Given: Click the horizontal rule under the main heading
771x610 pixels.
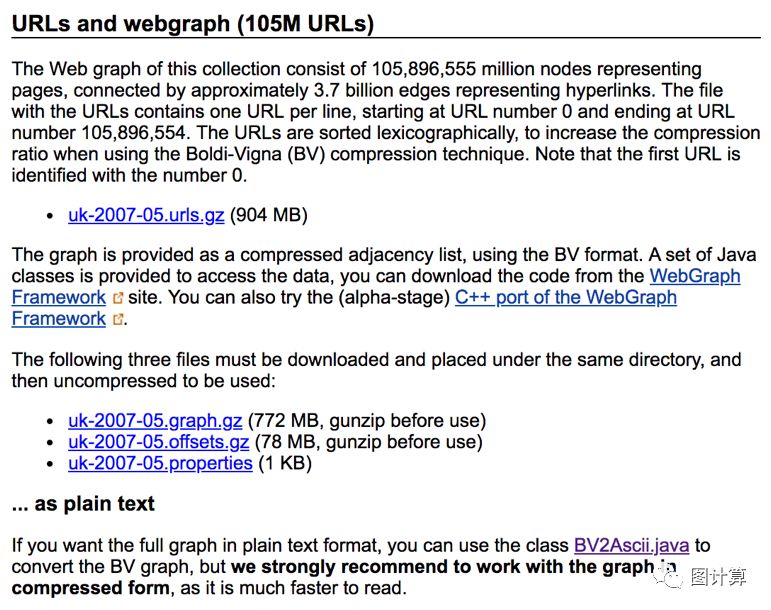Looking at the screenshot, I should coord(385,38).
